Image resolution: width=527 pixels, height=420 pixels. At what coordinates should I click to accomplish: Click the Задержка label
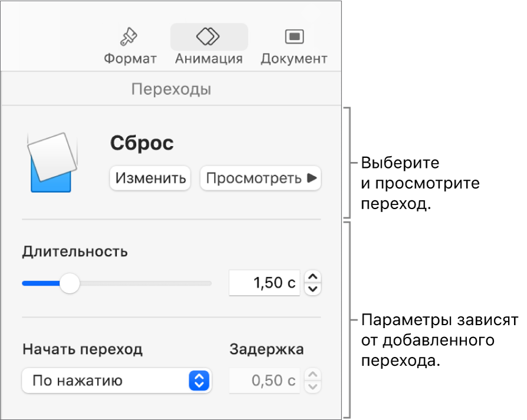(x=267, y=349)
